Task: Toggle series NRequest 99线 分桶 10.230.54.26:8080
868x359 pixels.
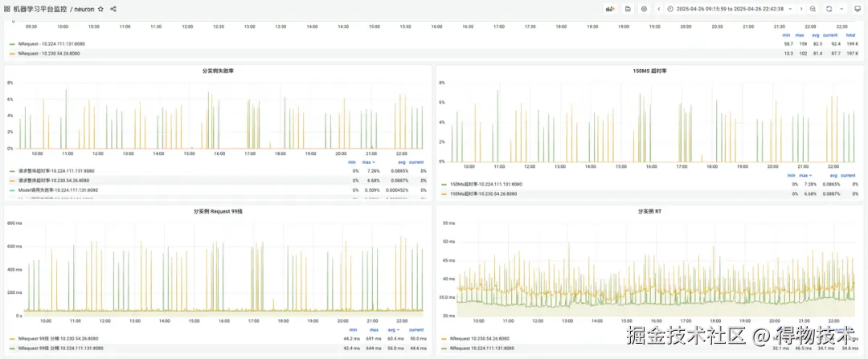Action: 56,338
